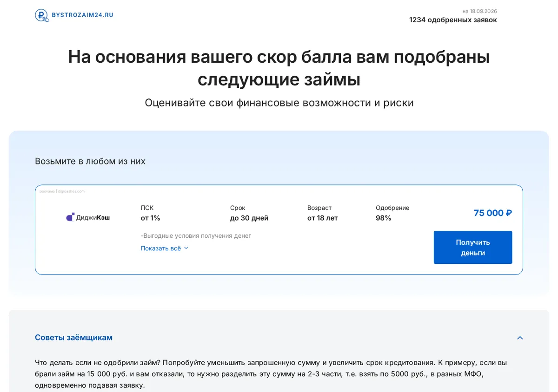558x392 pixels.
Task: Click the Возраст от 18 лет field
Action: pyautogui.click(x=323, y=213)
